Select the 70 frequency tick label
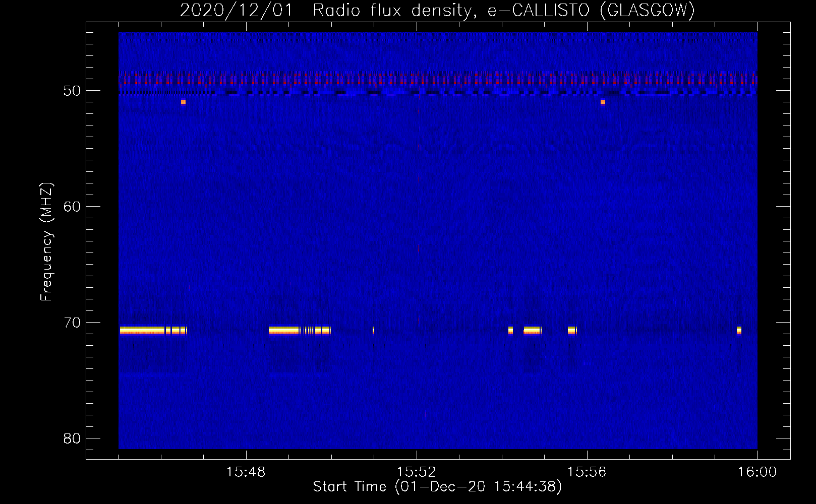Screen dimensions: 816x504 coord(72,323)
